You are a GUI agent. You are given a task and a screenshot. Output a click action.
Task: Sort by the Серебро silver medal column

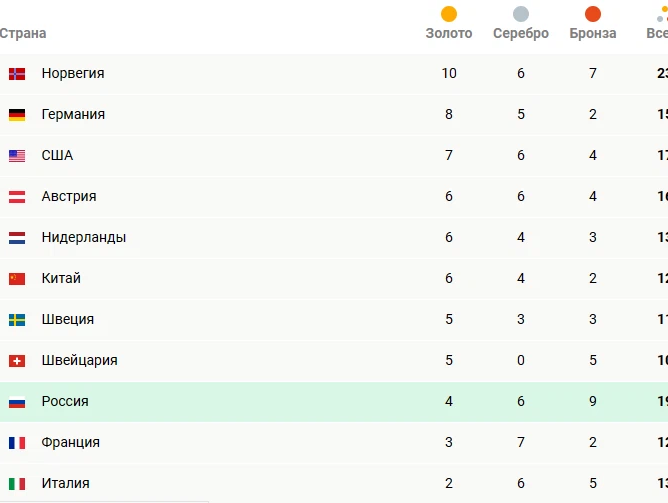click(521, 33)
